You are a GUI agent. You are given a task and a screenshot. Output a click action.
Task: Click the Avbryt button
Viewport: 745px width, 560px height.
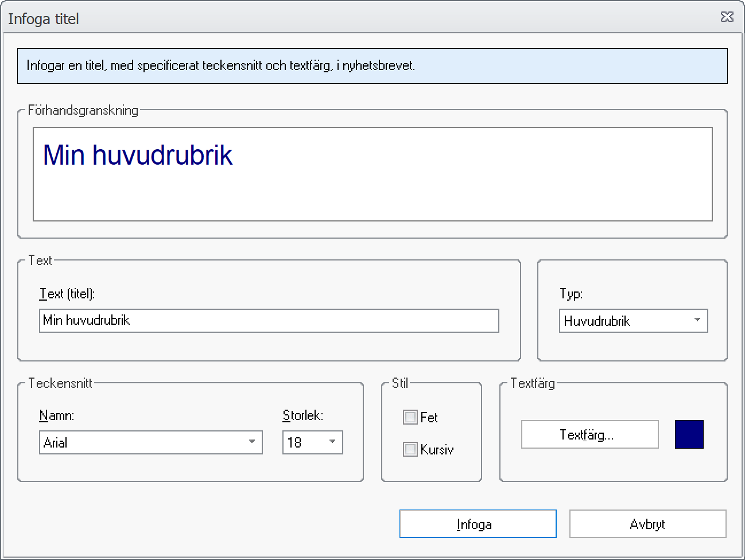(648, 524)
